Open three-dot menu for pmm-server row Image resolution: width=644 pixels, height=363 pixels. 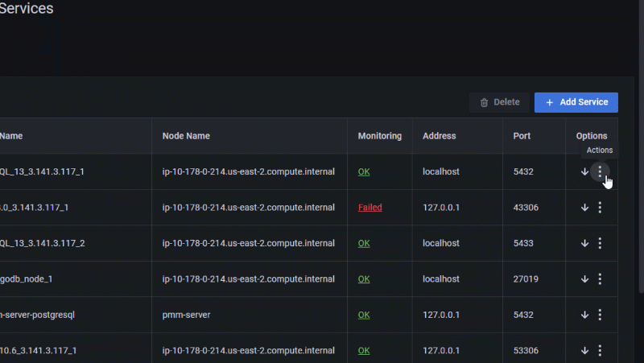pos(600,315)
